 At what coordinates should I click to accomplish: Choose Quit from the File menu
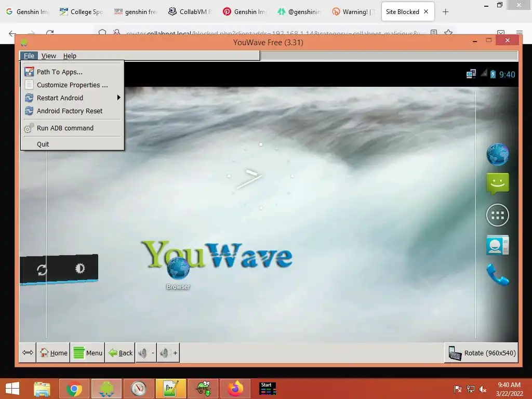[x=72, y=144]
